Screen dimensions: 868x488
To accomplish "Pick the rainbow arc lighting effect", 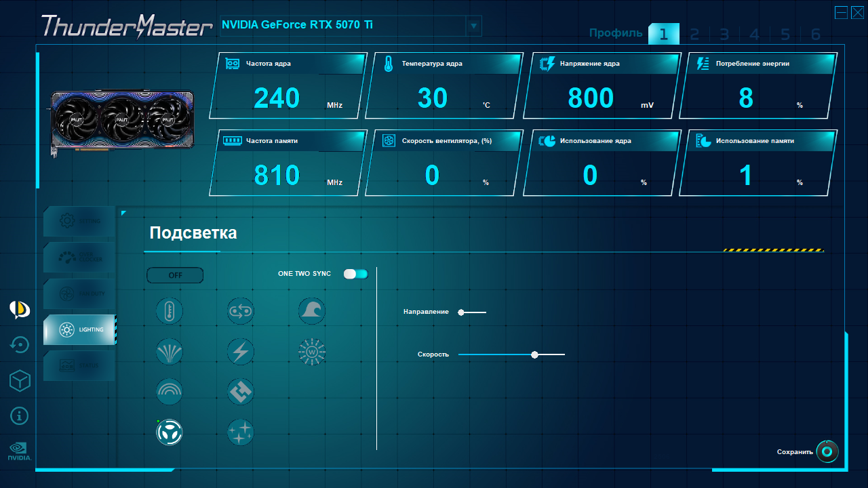I will (x=170, y=392).
